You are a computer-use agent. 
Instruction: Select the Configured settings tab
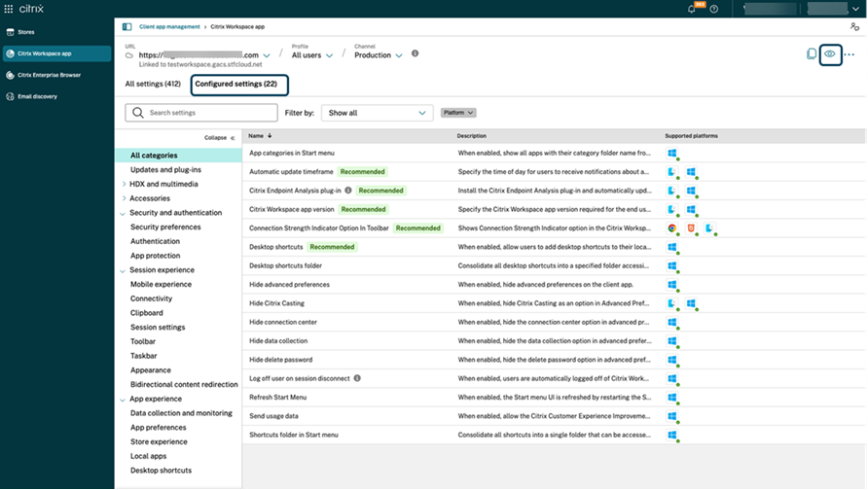coord(236,85)
